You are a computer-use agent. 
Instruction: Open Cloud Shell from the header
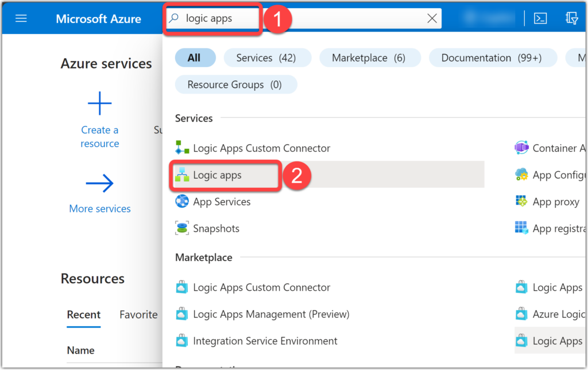[540, 18]
